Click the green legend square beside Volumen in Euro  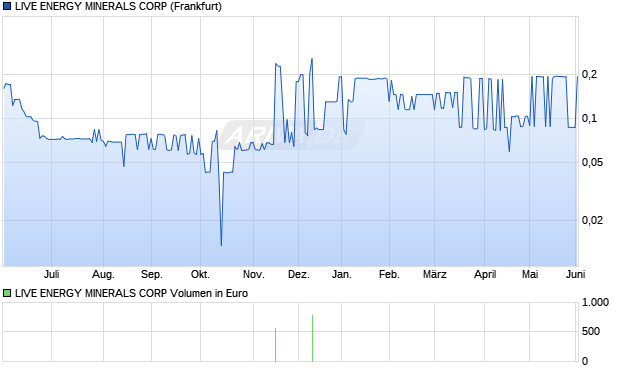pyautogui.click(x=7, y=293)
